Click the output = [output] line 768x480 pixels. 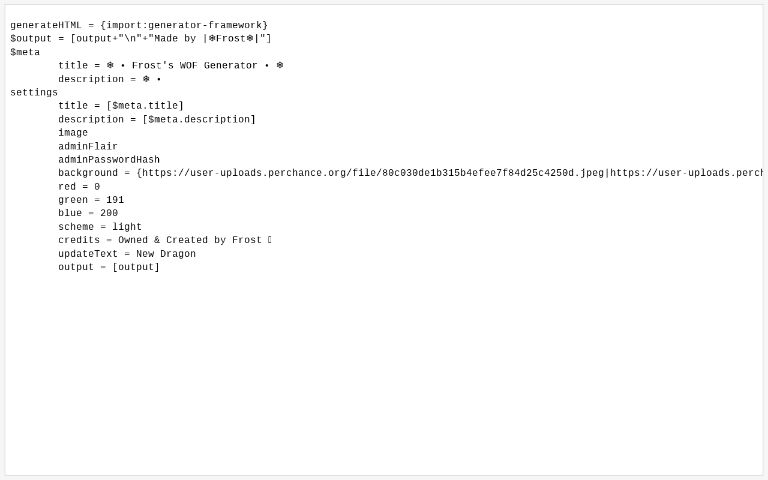[109, 266]
